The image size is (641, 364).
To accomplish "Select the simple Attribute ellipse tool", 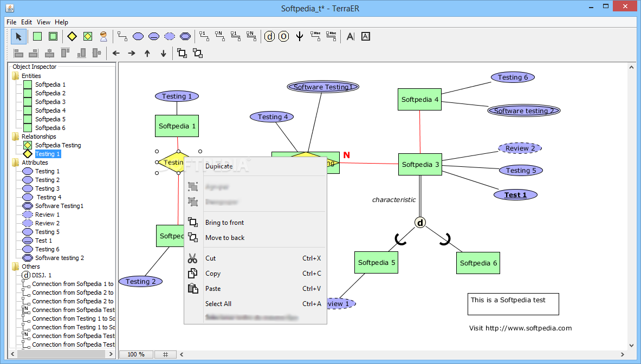I will pos(138,36).
